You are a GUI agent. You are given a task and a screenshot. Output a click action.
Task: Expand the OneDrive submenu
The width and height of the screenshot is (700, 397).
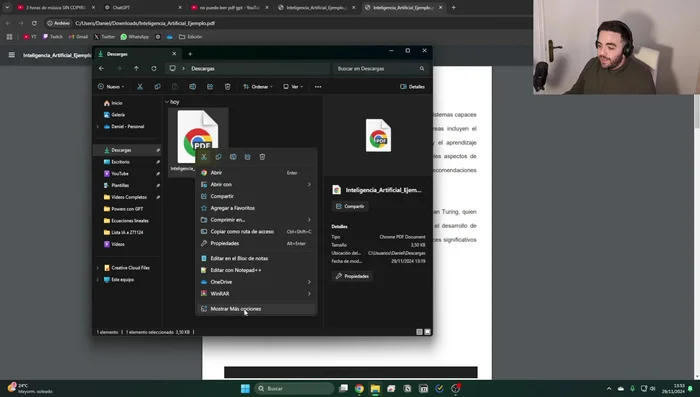[309, 282]
